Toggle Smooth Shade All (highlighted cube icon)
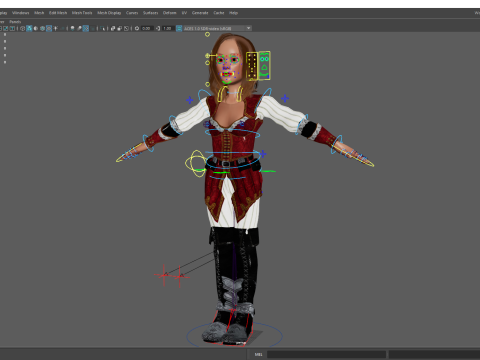This screenshot has height=360, width=480. point(29,28)
